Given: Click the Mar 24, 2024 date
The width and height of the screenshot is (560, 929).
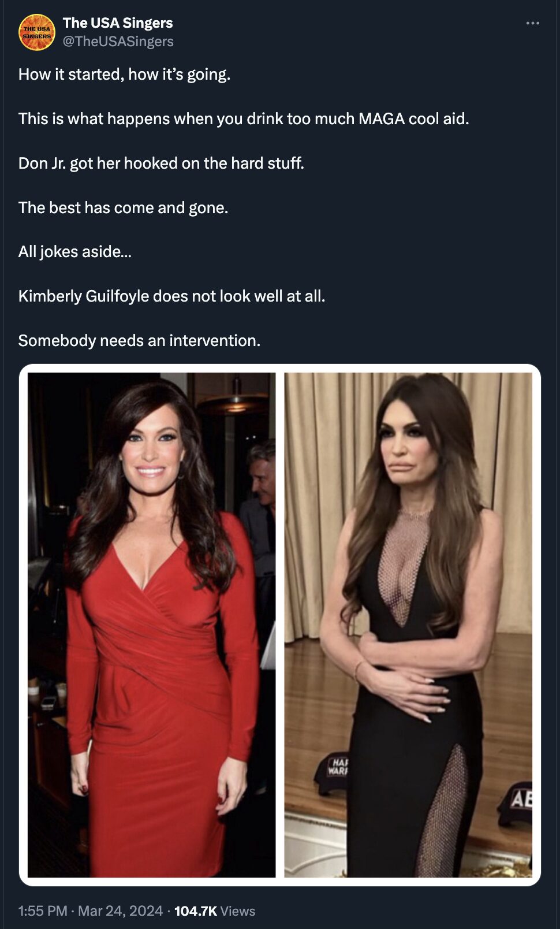Looking at the screenshot, I should (120, 911).
